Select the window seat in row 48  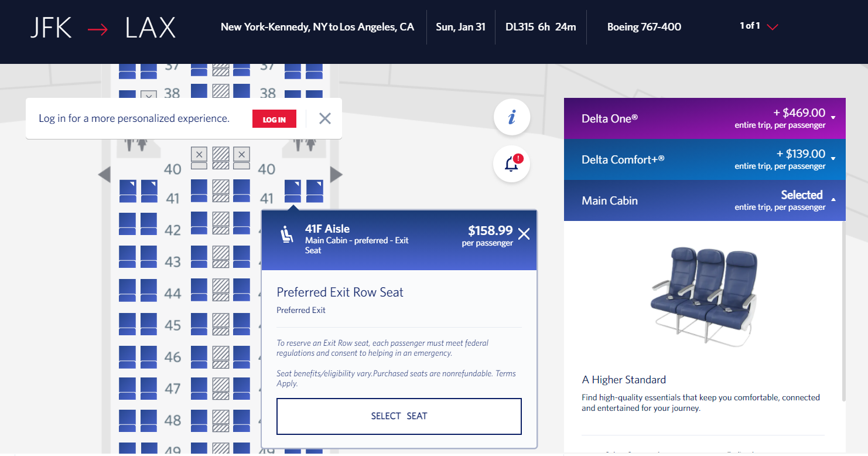tap(127, 420)
